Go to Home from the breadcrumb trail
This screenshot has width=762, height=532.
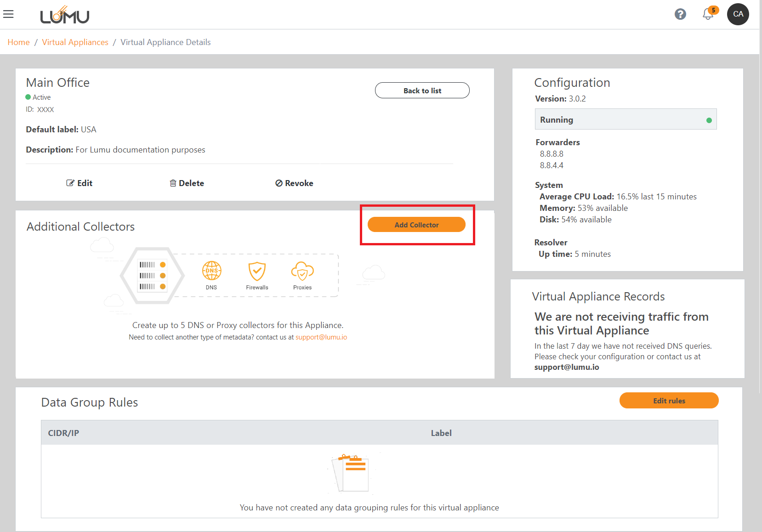18,42
